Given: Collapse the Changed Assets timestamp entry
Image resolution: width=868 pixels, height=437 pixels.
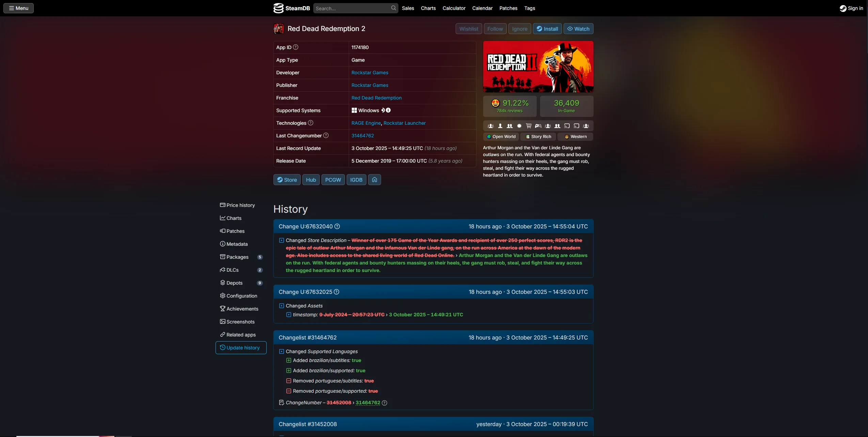Looking at the screenshot, I should point(289,315).
